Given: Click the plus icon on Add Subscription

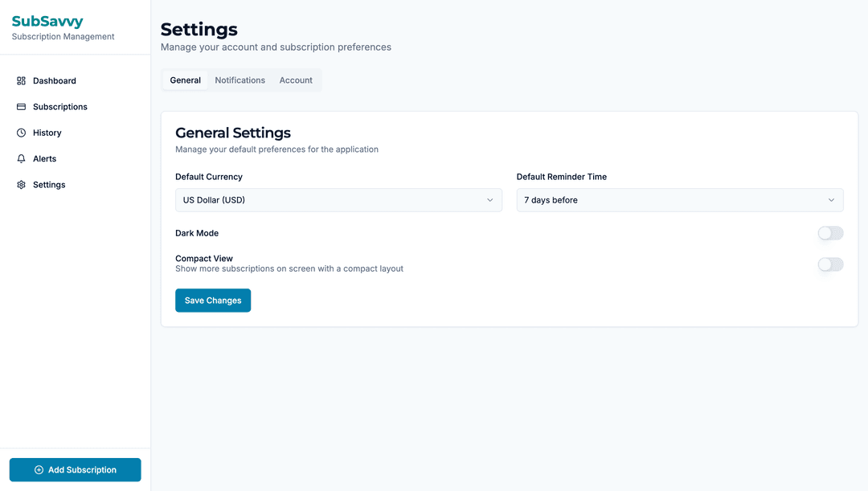Looking at the screenshot, I should [38, 469].
